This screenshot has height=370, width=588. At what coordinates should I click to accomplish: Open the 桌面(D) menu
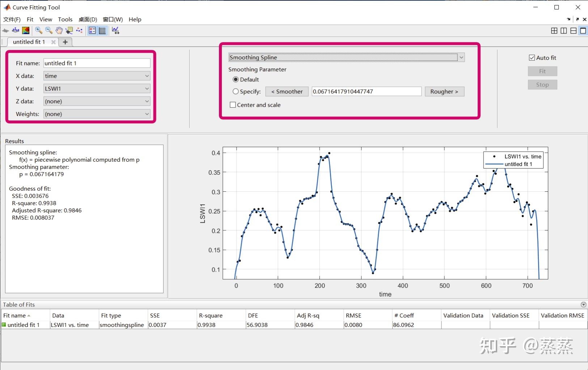click(x=88, y=20)
